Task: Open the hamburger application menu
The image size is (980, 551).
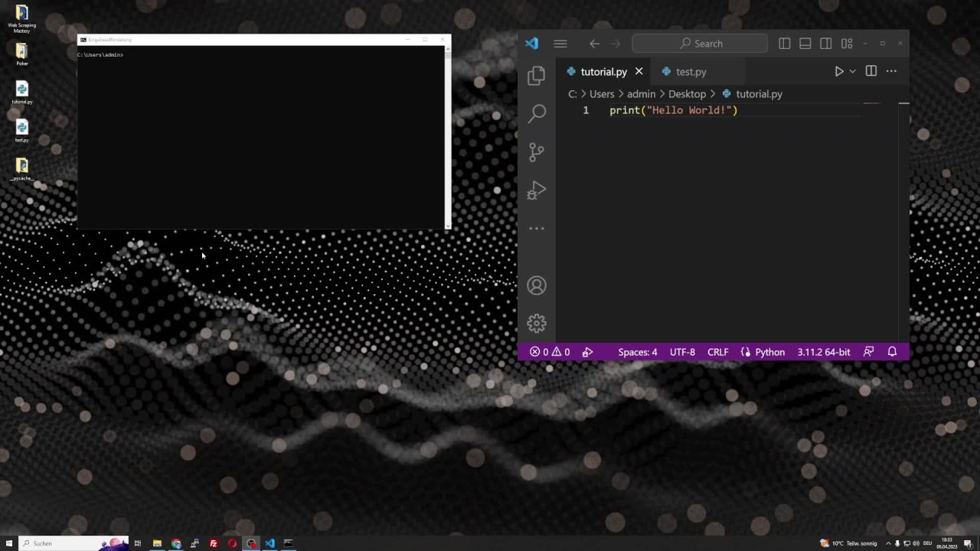Action: (x=560, y=44)
